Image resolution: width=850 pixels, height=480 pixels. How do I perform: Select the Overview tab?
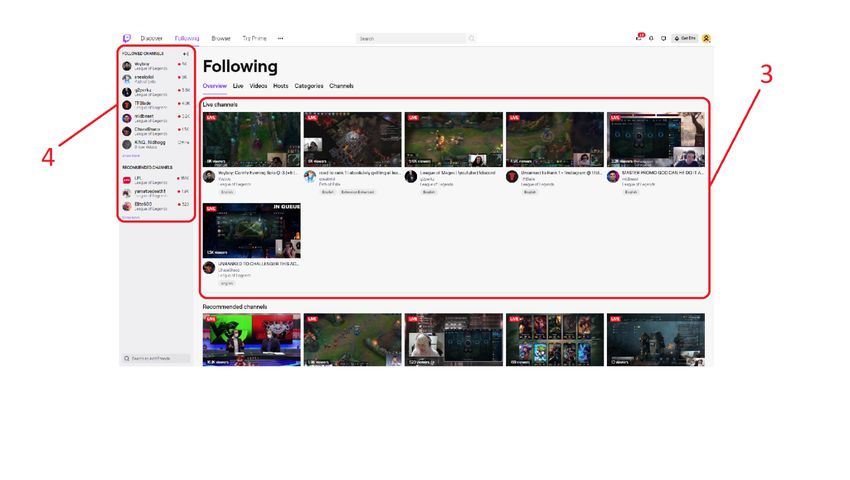click(x=215, y=86)
